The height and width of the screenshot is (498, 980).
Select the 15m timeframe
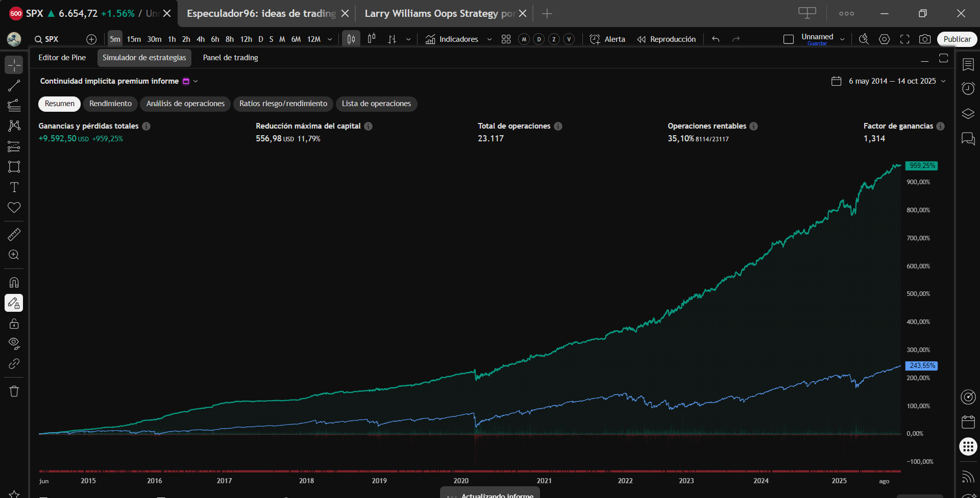click(134, 39)
